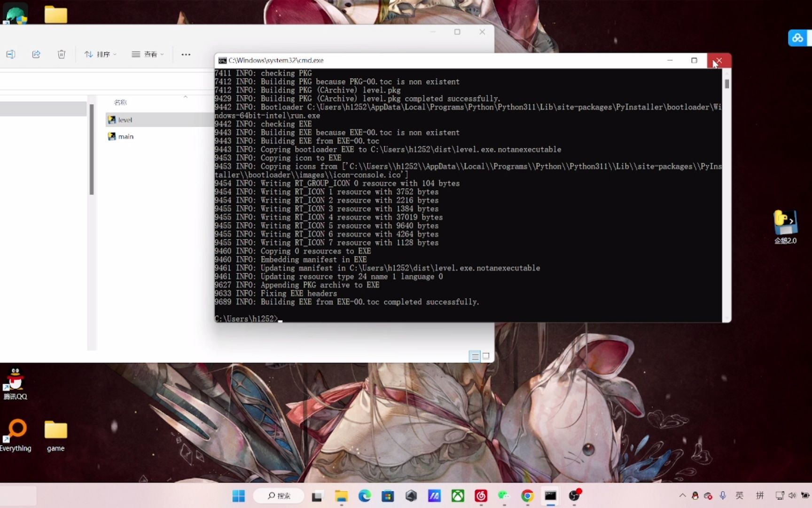812x508 pixels.
Task: Open OBS Studio from taskbar
Action: [x=574, y=496]
